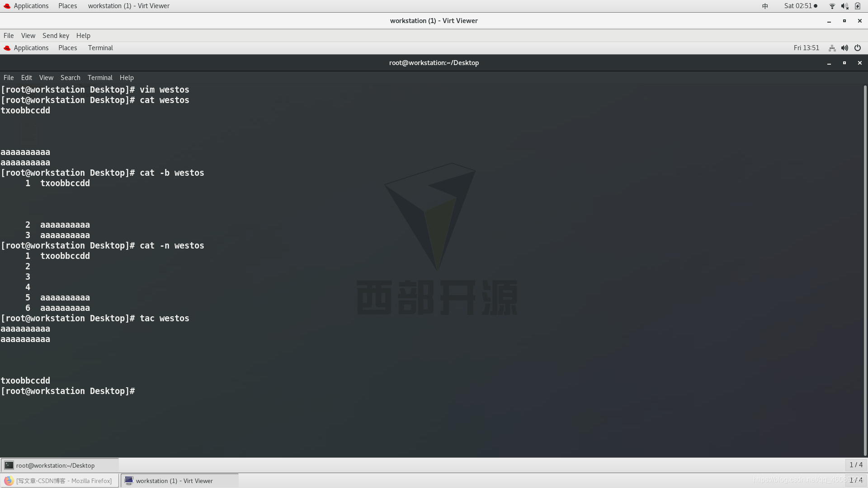Open guest Places menu
The image size is (868, 488).
click(x=67, y=48)
